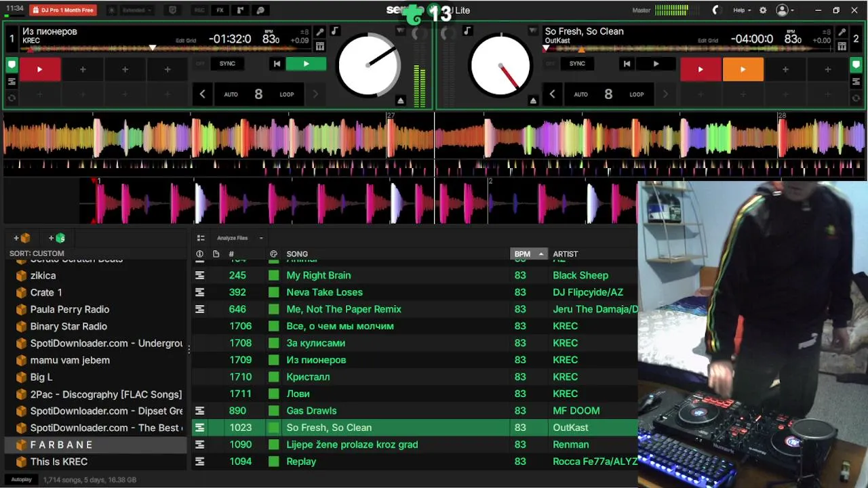The width and height of the screenshot is (868, 488).
Task: Open the Extended view mode dropdown
Action: coord(137,10)
